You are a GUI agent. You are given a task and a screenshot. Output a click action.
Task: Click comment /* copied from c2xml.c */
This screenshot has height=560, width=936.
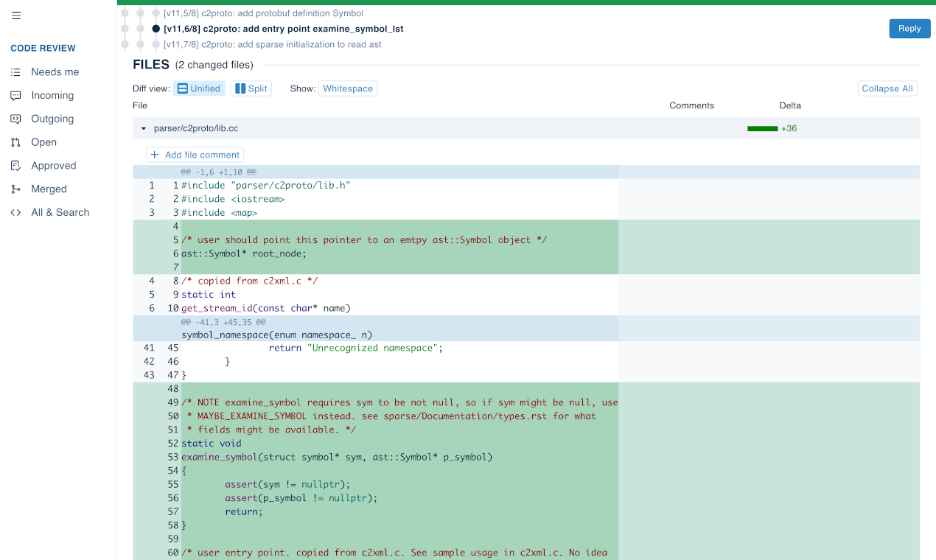tap(250, 281)
